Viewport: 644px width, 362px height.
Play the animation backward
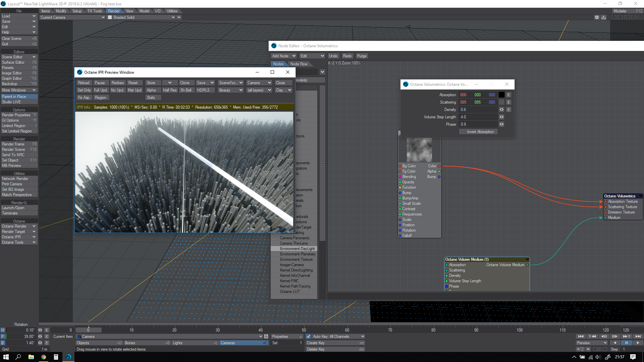click(615, 343)
